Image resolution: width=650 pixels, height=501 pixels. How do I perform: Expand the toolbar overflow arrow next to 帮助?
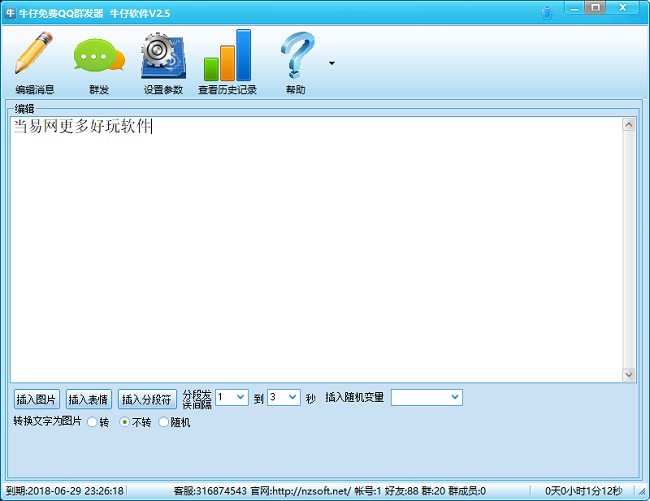pos(332,63)
